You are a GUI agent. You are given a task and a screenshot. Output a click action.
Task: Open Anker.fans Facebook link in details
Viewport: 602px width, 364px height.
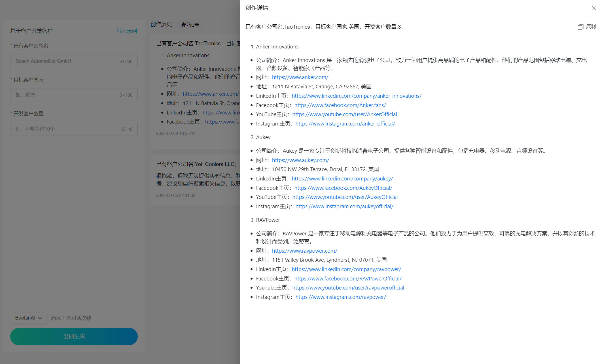point(340,105)
